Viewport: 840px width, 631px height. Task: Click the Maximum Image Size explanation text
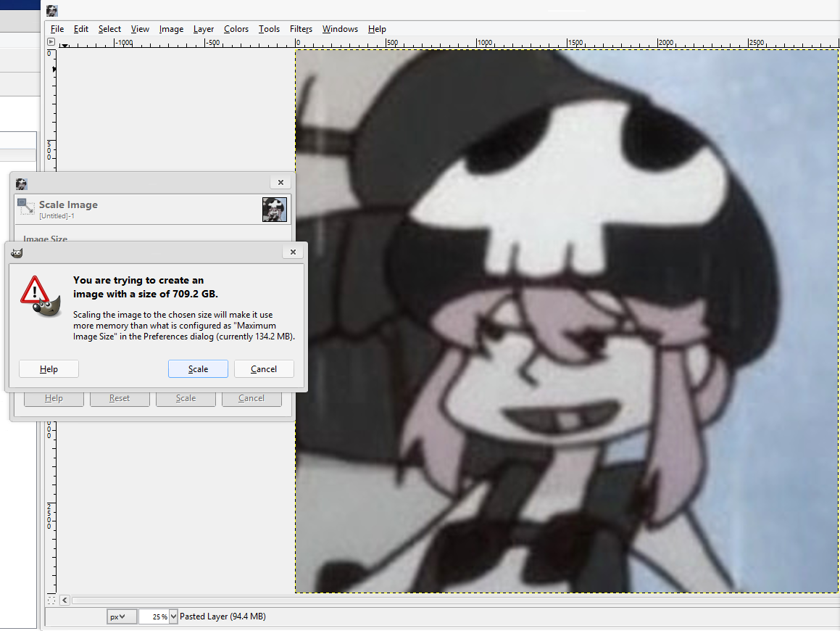(x=184, y=326)
